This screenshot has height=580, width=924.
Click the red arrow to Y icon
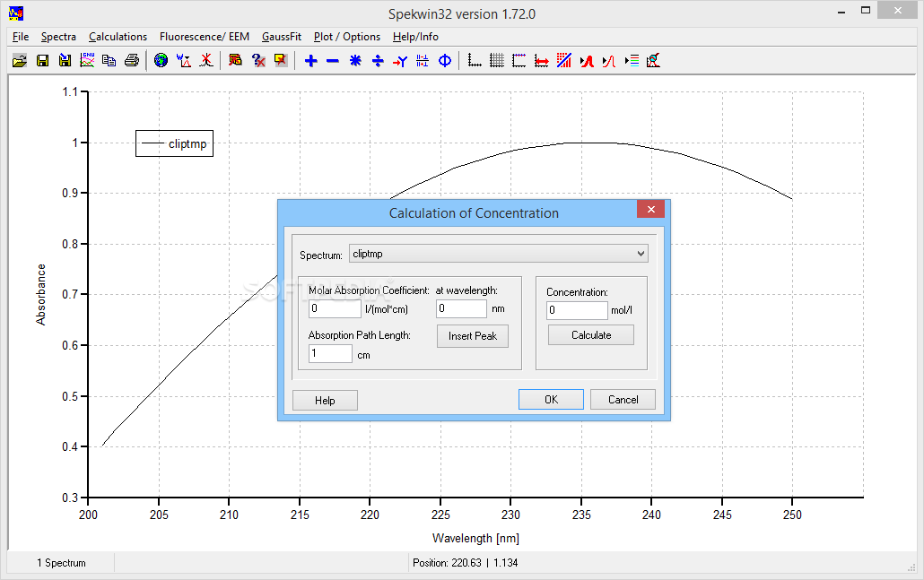pos(400,61)
